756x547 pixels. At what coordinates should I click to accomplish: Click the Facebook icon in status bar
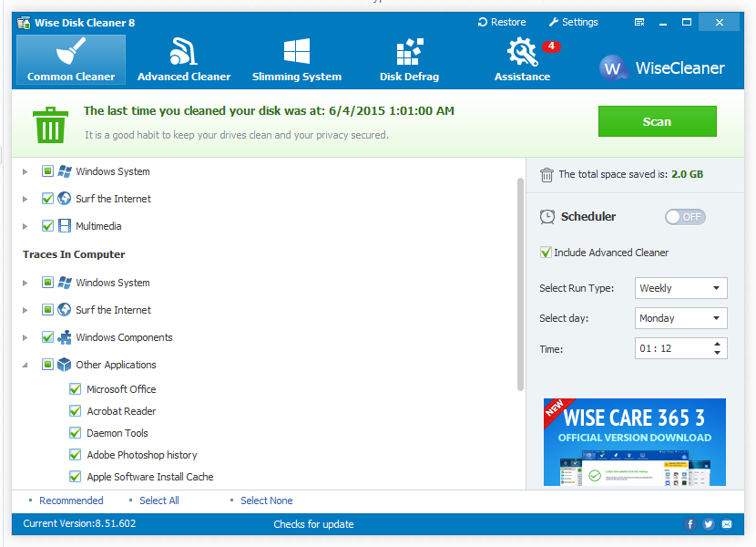tap(690, 524)
